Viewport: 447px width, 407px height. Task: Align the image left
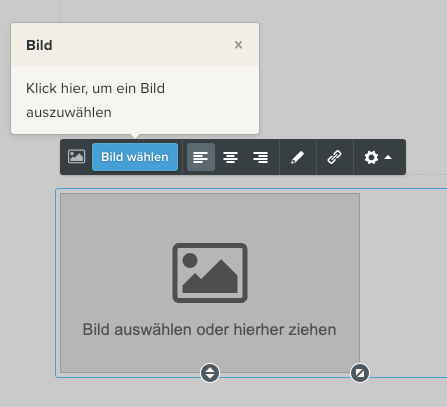(x=201, y=157)
